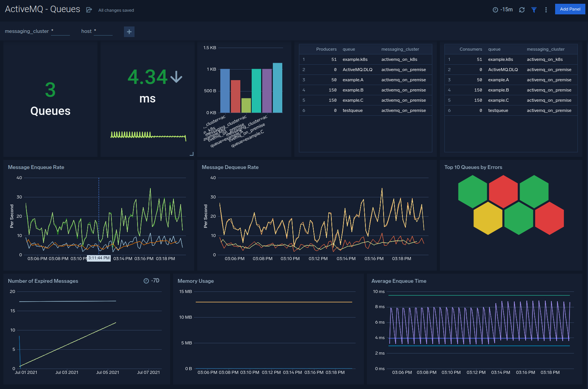This screenshot has height=389, width=588.
Task: Click the Add Panel button
Action: (x=570, y=9)
